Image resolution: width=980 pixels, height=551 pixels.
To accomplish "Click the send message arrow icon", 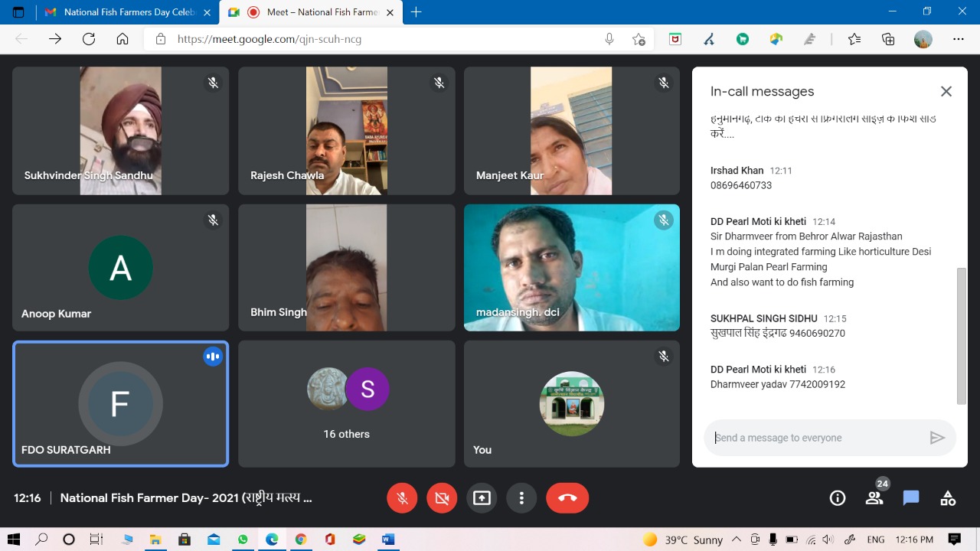I will point(936,438).
